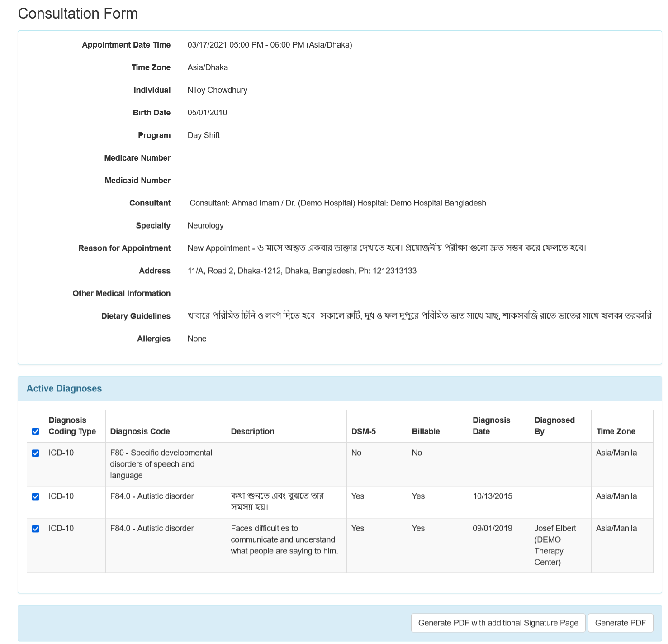The height and width of the screenshot is (644, 668).
Task: Click Generate PDF with additional Signature Page
Action: click(498, 623)
